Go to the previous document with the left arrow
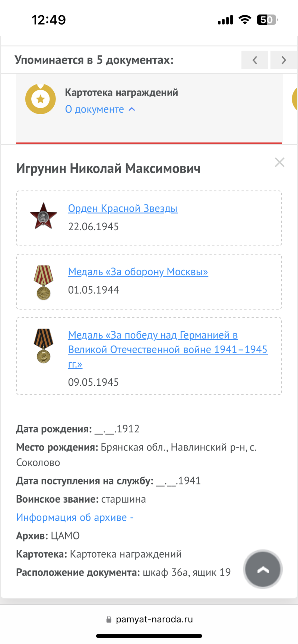 click(x=255, y=60)
